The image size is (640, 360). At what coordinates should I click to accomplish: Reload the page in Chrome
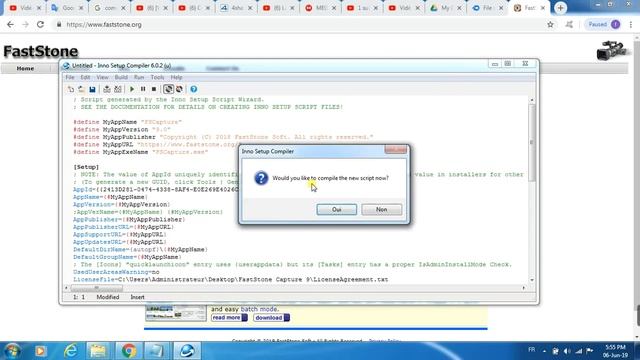40,24
